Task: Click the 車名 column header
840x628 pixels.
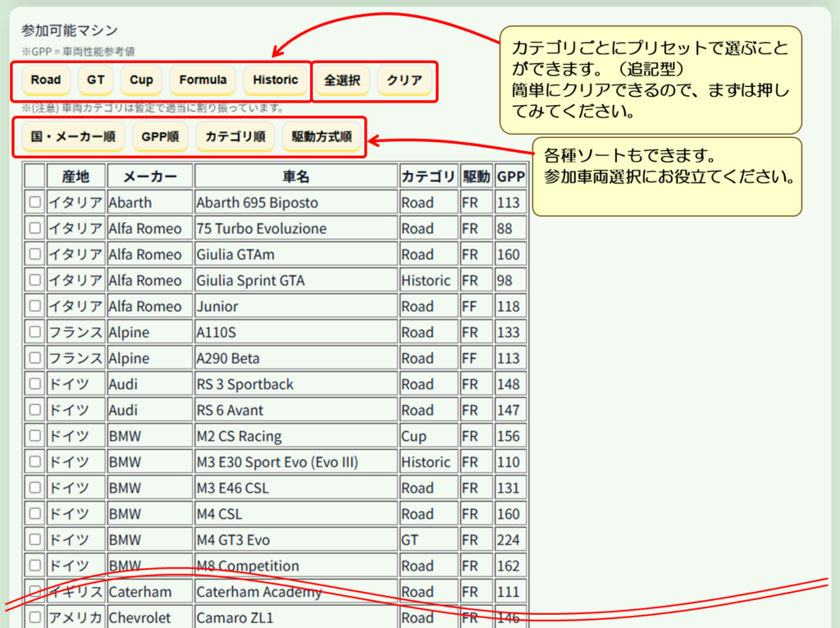Action: coord(295,176)
